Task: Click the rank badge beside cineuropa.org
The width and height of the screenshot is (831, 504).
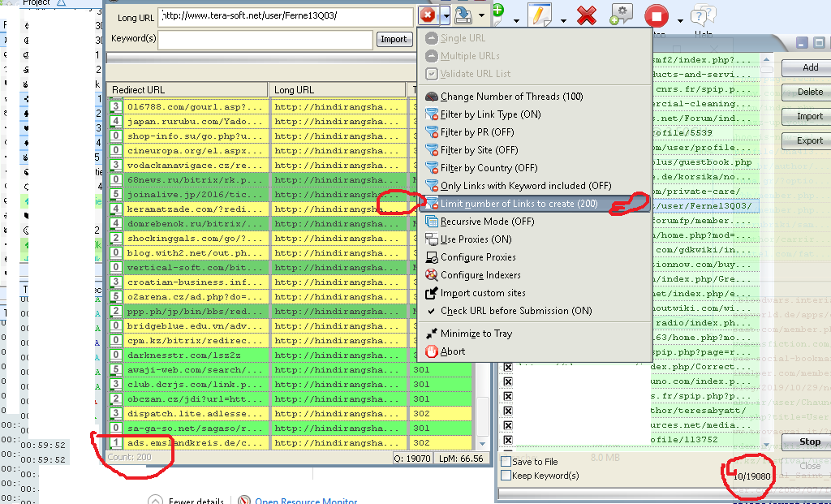Action: [x=116, y=150]
